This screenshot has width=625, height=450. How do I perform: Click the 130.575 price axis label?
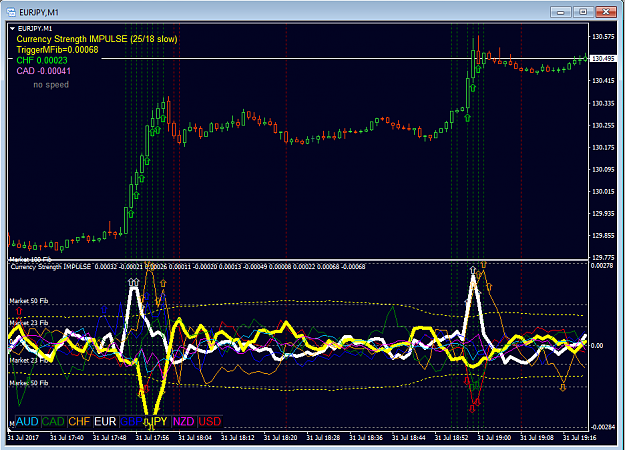click(x=603, y=37)
